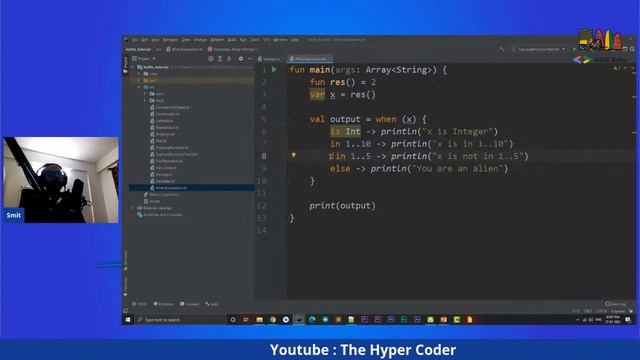Click the Smit webcam thumbnail

click(61, 180)
